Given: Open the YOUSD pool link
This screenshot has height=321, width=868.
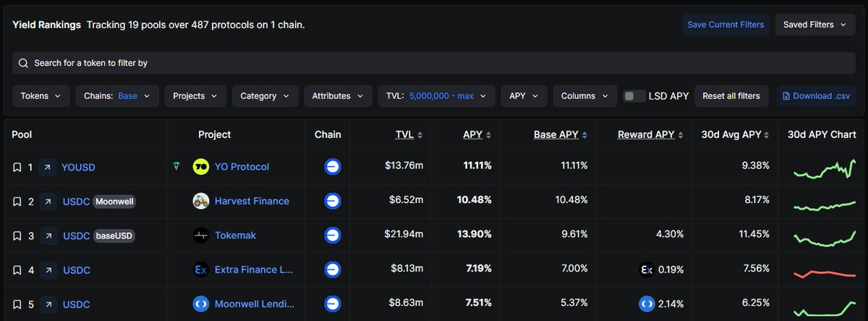Looking at the screenshot, I should coord(78,167).
